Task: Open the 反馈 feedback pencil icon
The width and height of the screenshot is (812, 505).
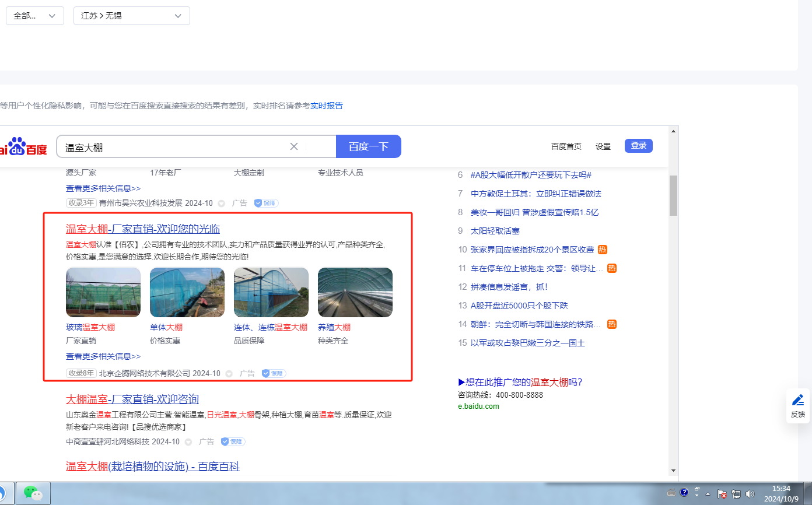Action: (x=798, y=401)
